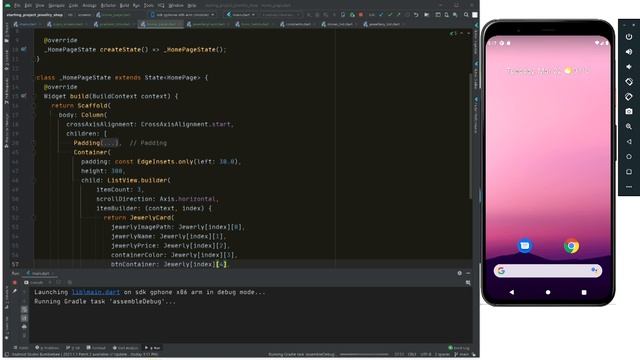Viewport: 640px width, 360px height.
Task: Click 'Running Gradle task' console line
Action: (x=105, y=301)
